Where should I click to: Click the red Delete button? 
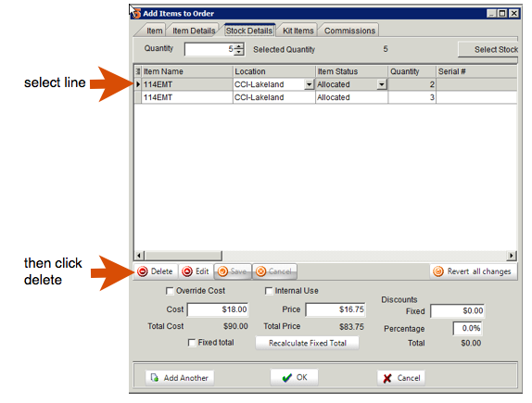click(x=156, y=271)
